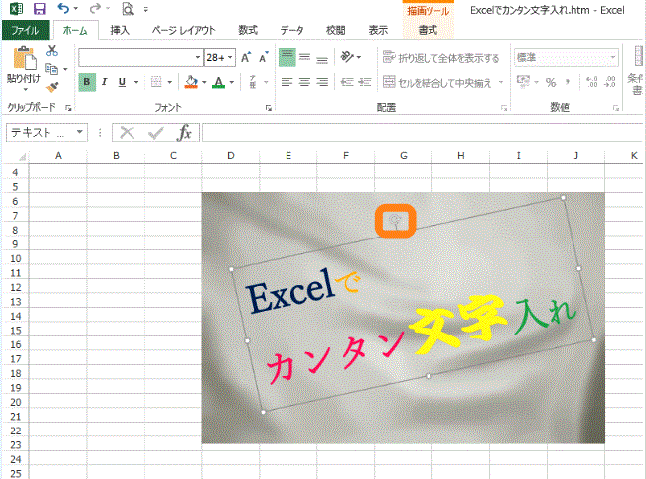Toggle Italic formatting
The width and height of the screenshot is (646, 479).
[x=105, y=82]
